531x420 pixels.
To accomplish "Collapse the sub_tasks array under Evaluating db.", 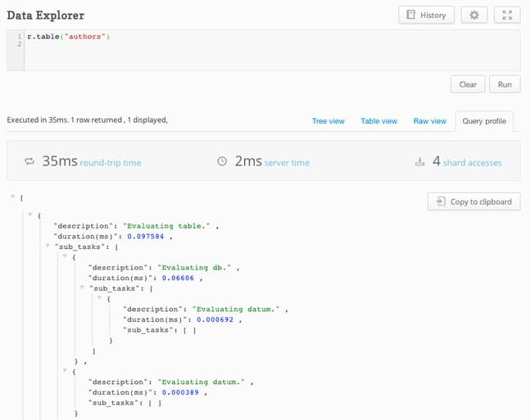I will click(82, 287).
